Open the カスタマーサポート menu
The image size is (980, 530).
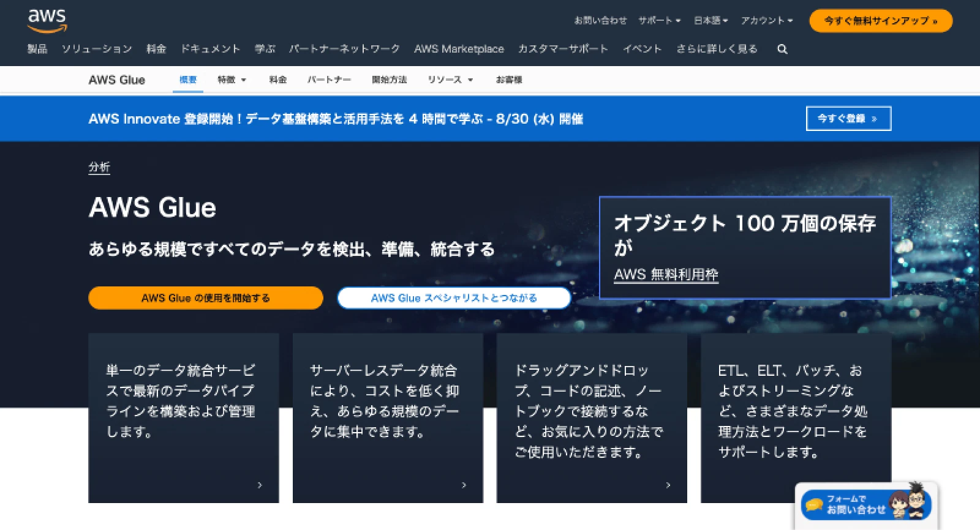tap(563, 49)
